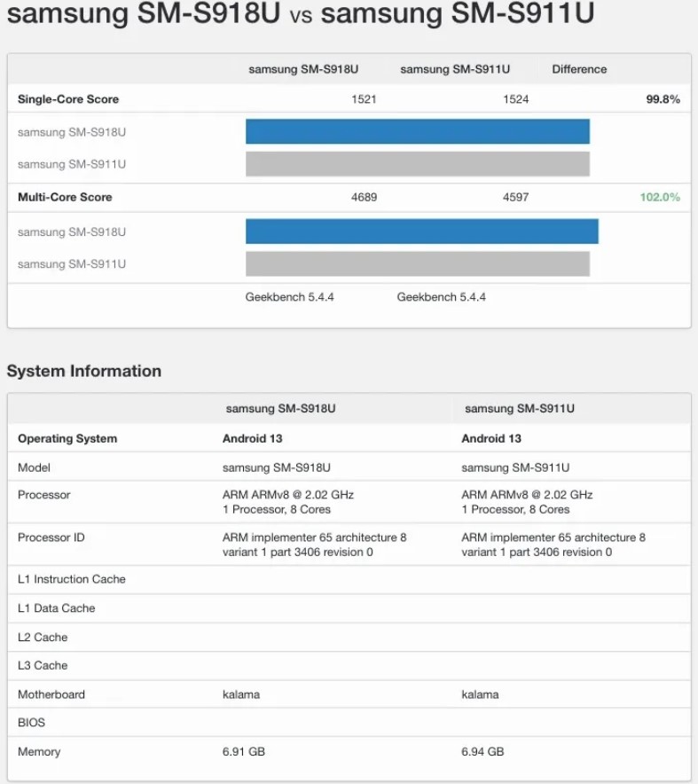Select the Multi-Core Score row label

pos(65,197)
